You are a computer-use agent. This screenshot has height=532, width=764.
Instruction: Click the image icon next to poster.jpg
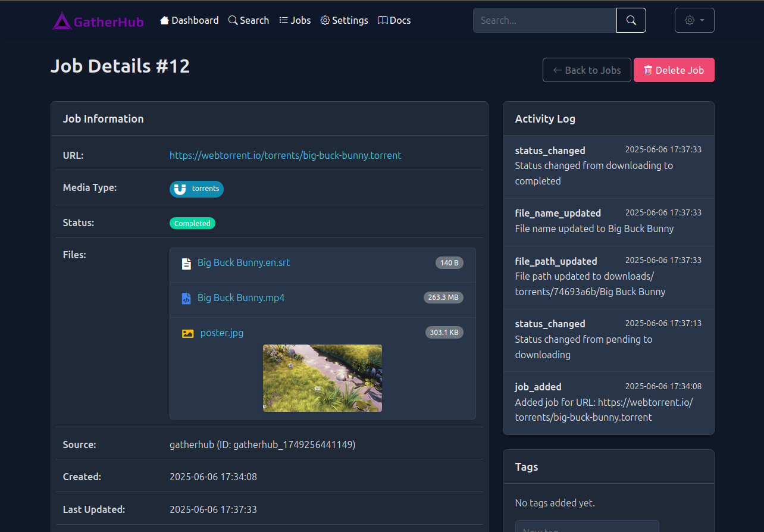pyautogui.click(x=186, y=333)
